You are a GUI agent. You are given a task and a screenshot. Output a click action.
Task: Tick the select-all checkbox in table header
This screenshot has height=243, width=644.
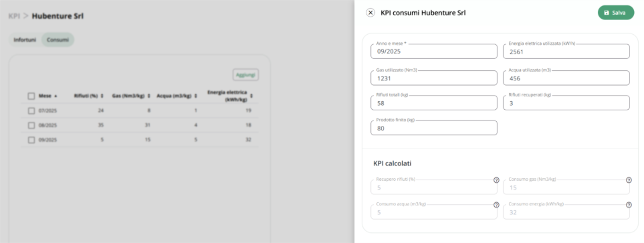click(x=31, y=96)
